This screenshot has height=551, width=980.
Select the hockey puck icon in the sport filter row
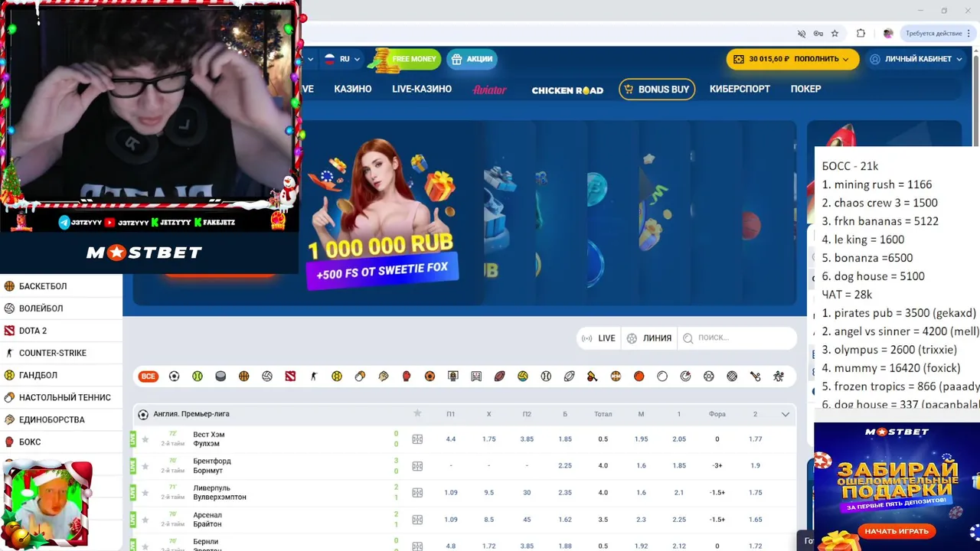[x=220, y=376]
